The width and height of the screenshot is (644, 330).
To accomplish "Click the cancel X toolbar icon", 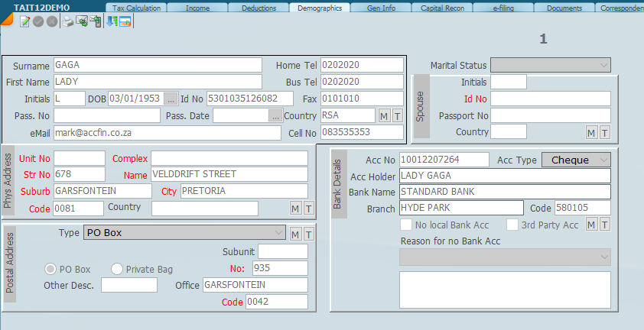I will pyautogui.click(x=50, y=21).
